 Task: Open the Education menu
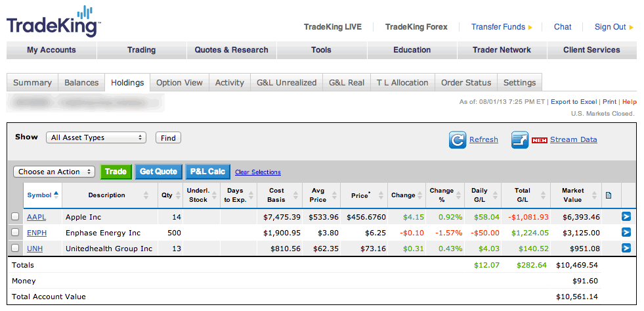(x=412, y=50)
